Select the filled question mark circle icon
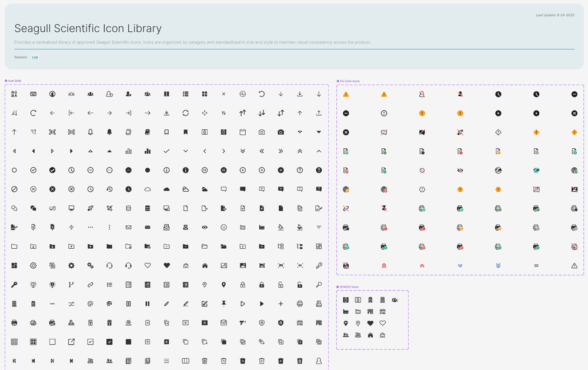This screenshot has height=370, width=588. click(x=319, y=171)
